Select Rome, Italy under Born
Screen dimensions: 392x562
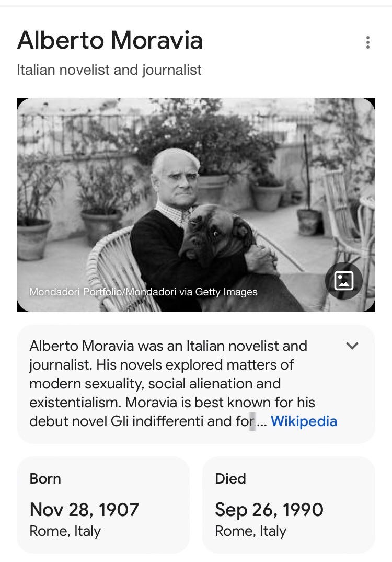tap(65, 531)
